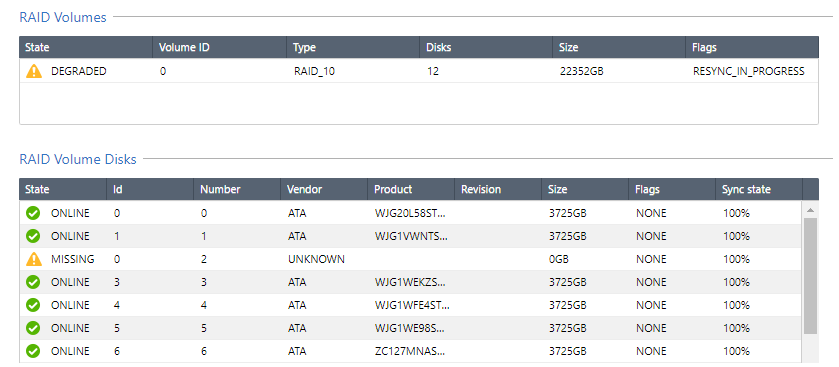Sort volumes by Type column header
Image resolution: width=839 pixels, height=367 pixels.
click(353, 47)
